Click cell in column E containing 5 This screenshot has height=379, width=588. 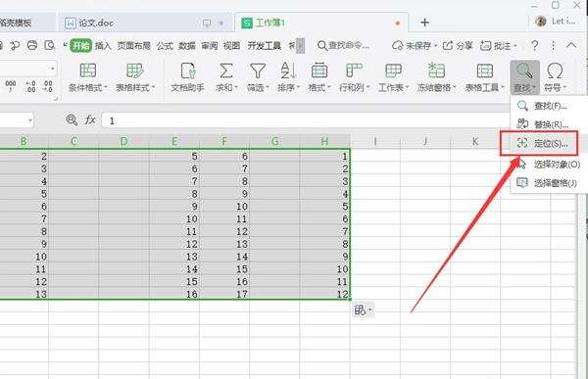click(174, 156)
